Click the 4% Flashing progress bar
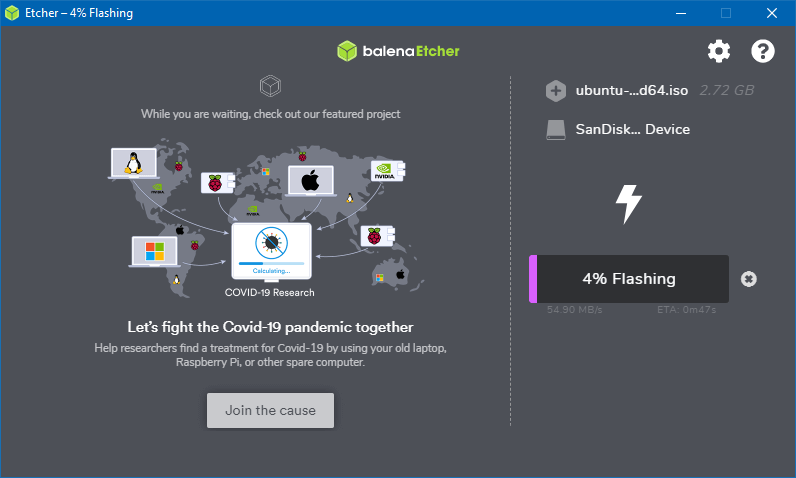This screenshot has width=796, height=478. click(x=629, y=279)
